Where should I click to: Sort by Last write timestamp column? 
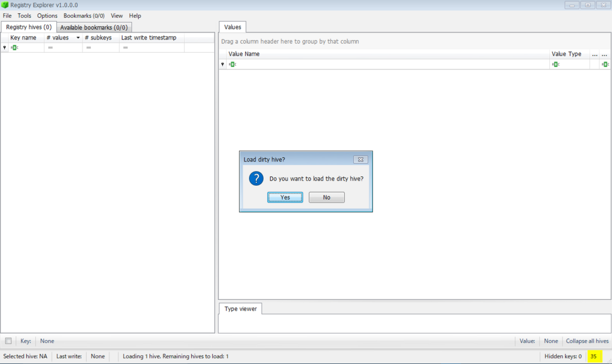click(151, 38)
